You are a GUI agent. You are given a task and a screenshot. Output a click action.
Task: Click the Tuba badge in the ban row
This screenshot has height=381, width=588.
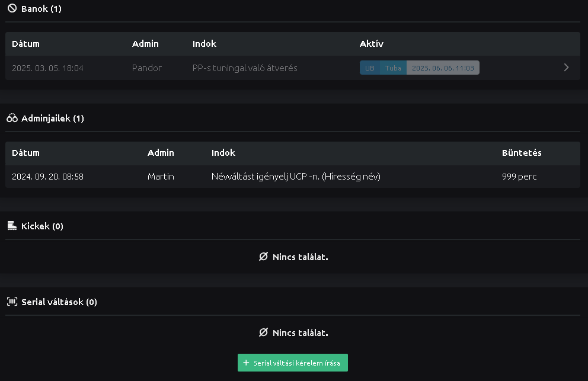393,68
